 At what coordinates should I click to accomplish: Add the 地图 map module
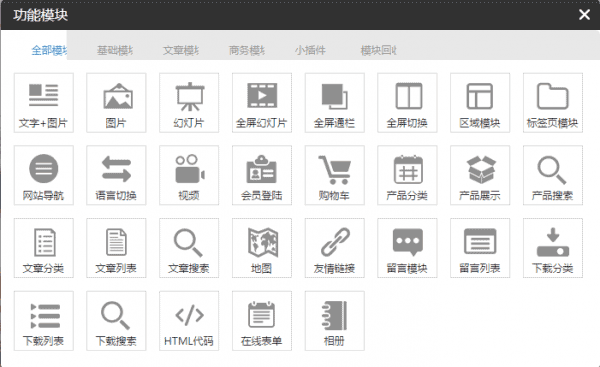(262, 248)
